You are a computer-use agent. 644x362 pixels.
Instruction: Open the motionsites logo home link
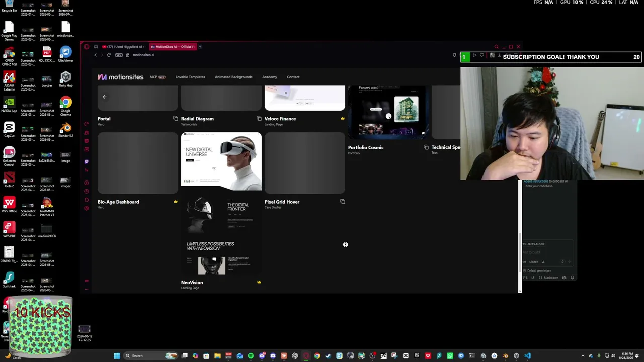point(120,77)
